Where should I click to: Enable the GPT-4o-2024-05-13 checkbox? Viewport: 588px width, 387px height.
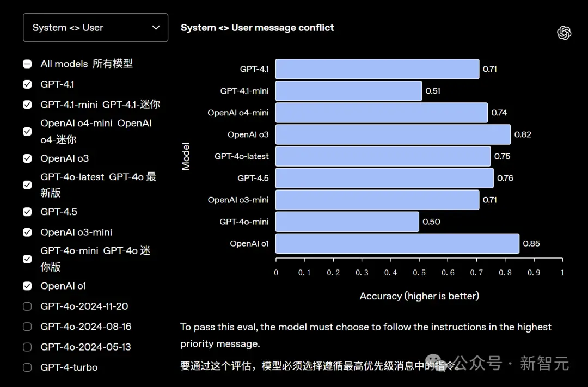27,347
